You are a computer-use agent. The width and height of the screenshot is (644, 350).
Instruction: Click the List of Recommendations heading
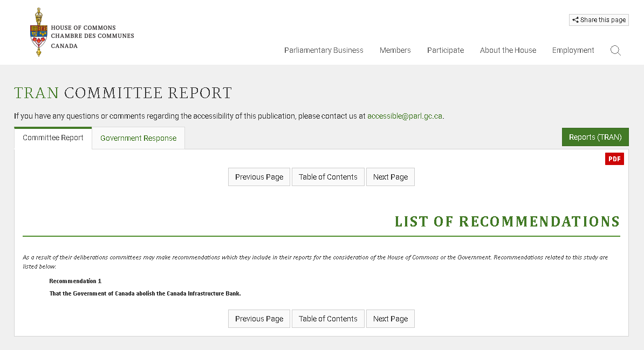click(507, 222)
